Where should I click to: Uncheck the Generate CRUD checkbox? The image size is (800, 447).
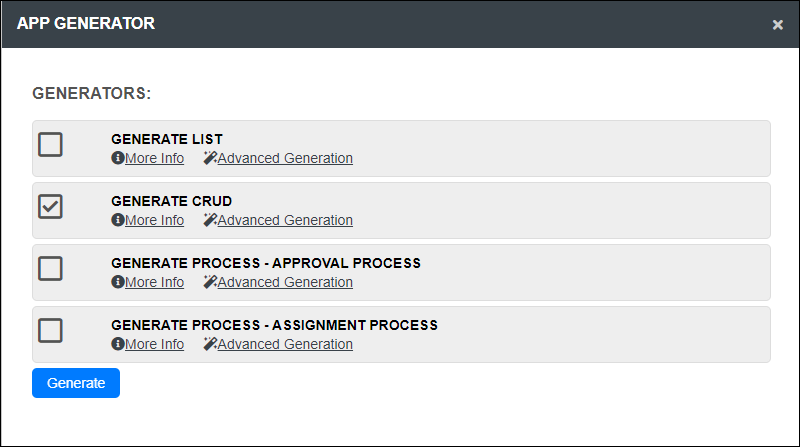click(x=51, y=206)
